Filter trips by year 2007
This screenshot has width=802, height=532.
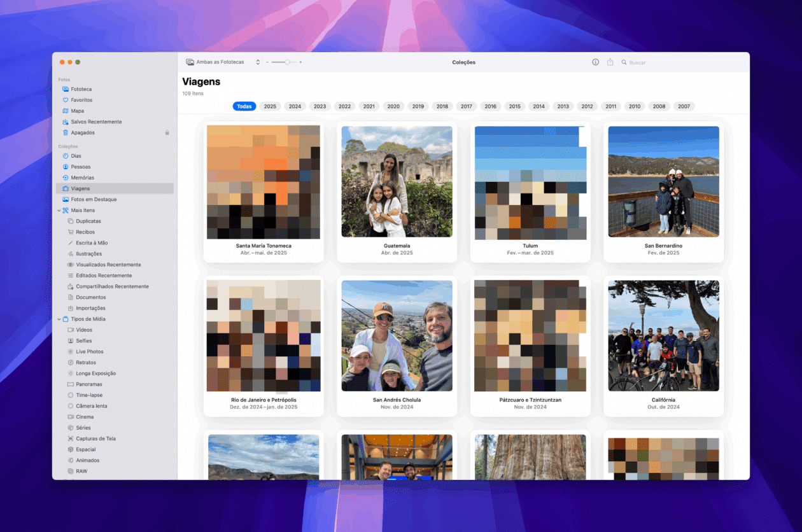tap(684, 106)
